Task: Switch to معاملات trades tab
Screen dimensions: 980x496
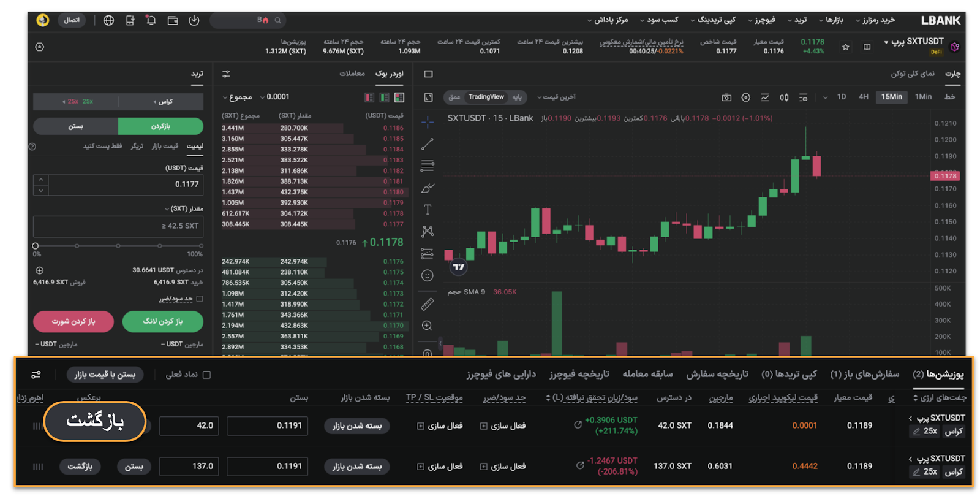Action: (352, 74)
